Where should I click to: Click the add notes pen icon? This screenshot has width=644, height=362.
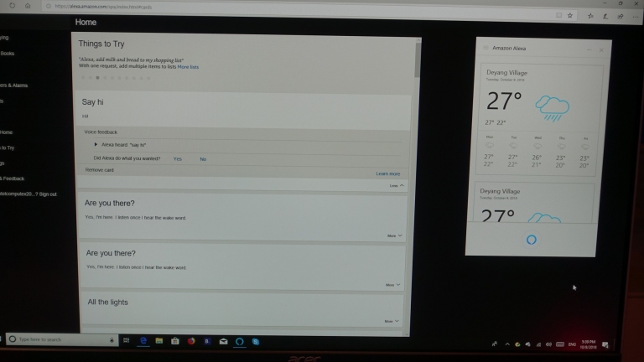click(605, 17)
